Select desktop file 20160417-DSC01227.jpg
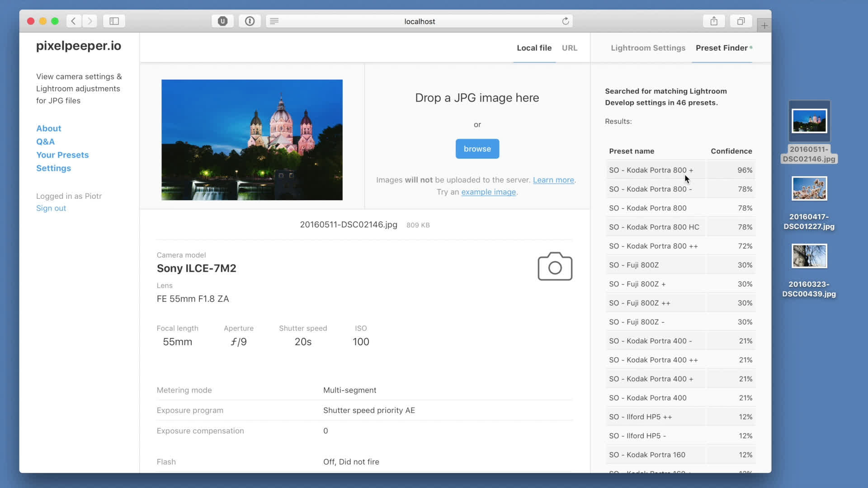This screenshot has width=868, height=488. pyautogui.click(x=809, y=189)
